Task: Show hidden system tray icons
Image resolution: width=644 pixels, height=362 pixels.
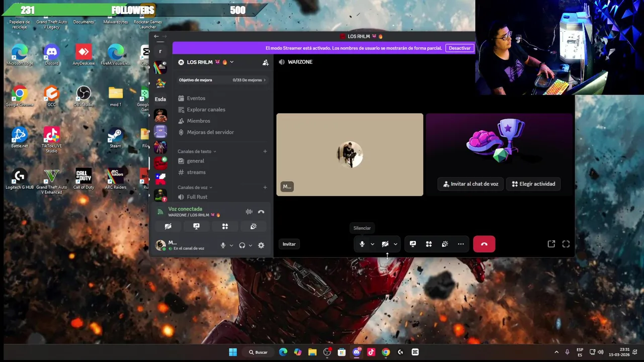Action: click(556, 352)
